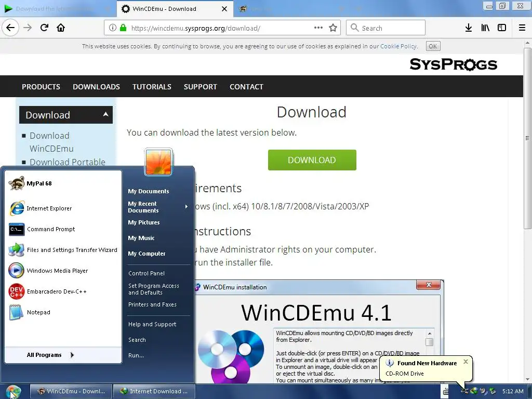Open Command Prompt from Start menu
The height and width of the screenshot is (399, 532).
point(63,229)
